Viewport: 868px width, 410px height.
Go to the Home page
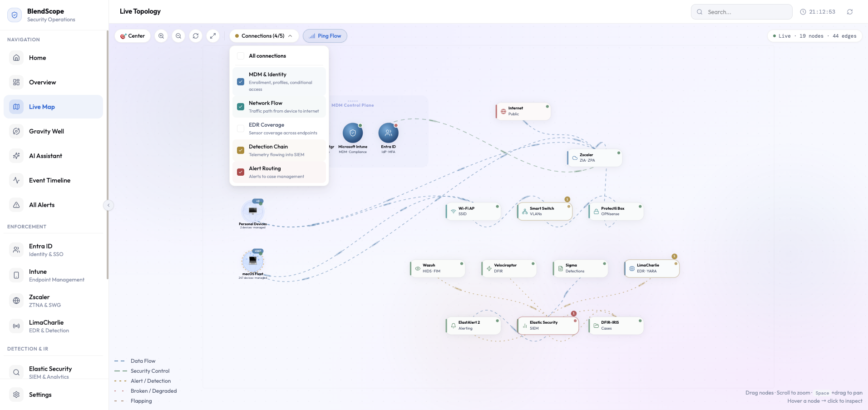pyautogui.click(x=54, y=58)
